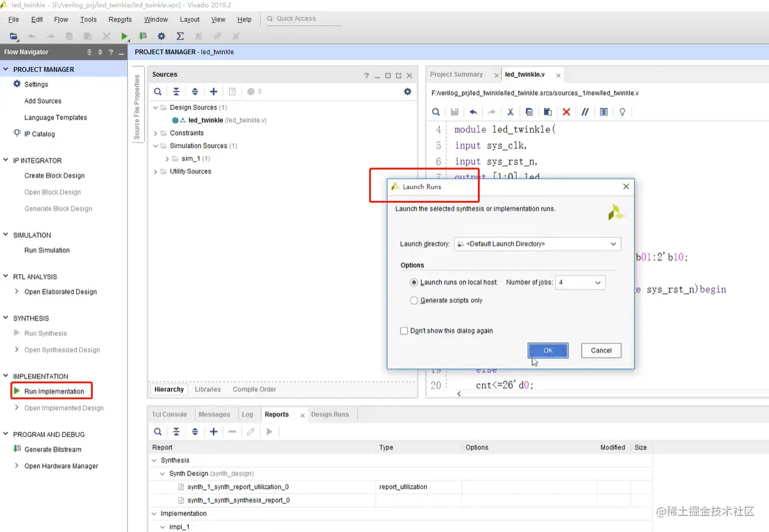Click the editor undo arrow icon

tap(473, 112)
